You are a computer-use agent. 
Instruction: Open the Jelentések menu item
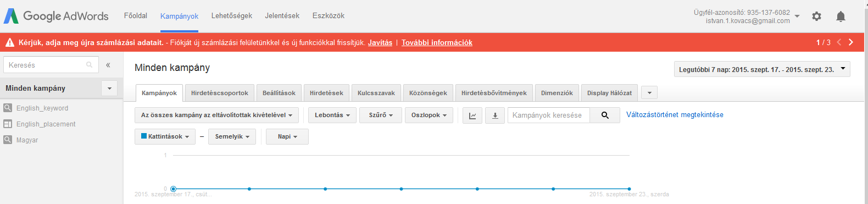click(282, 15)
